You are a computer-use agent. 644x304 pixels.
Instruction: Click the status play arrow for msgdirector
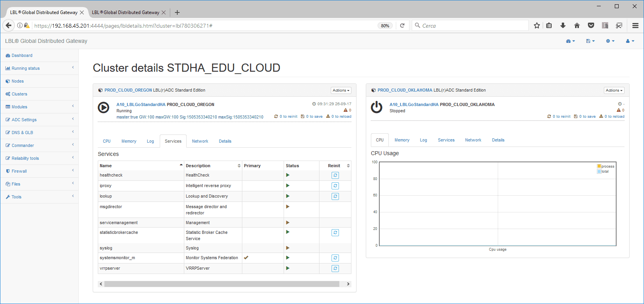tap(288, 207)
